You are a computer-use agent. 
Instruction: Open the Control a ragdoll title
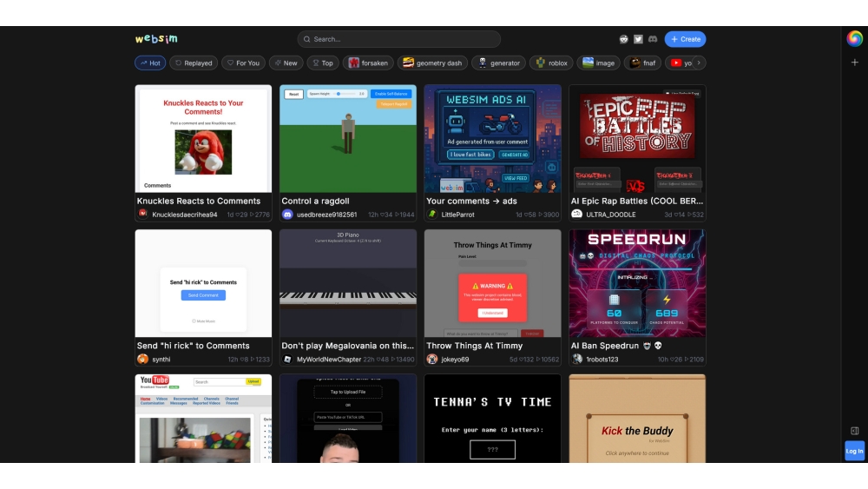(316, 201)
